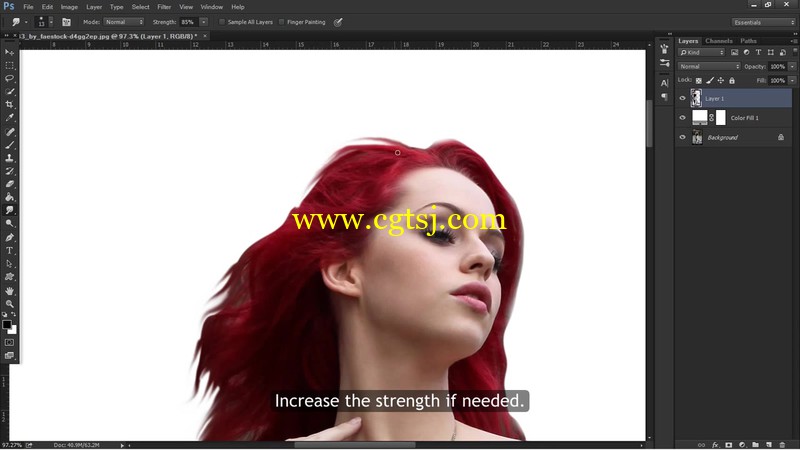The width and height of the screenshot is (800, 450).
Task: Select the Smudge tool in toolbox
Action: click(x=9, y=210)
